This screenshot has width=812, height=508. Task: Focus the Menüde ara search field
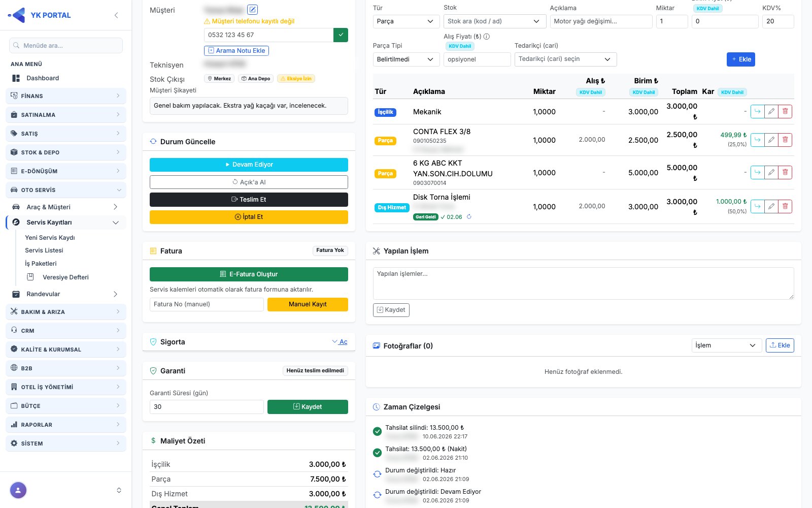66,45
